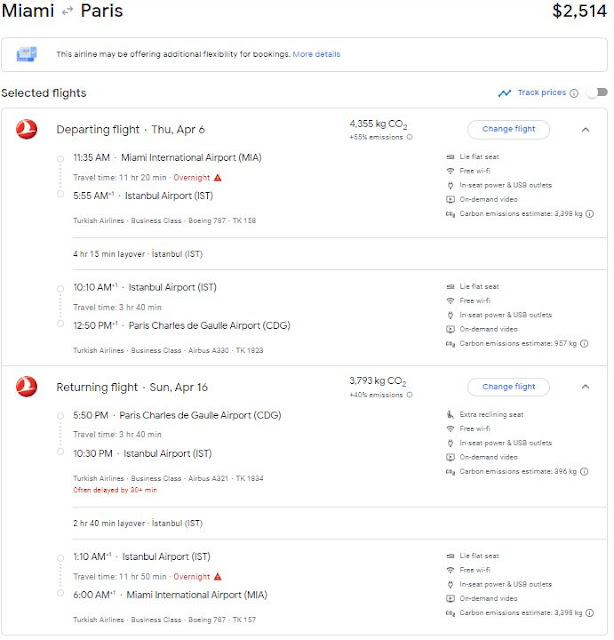This screenshot has width=614, height=640.
Task: Click Change flight for the returning flight
Action: click(x=509, y=387)
